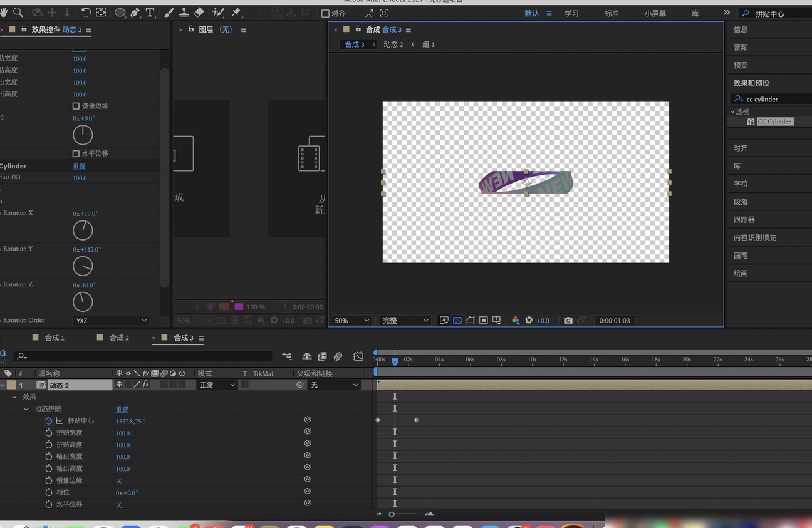The height and width of the screenshot is (528, 812).
Task: Collapse the 透视 category in effects list
Action: click(732, 111)
